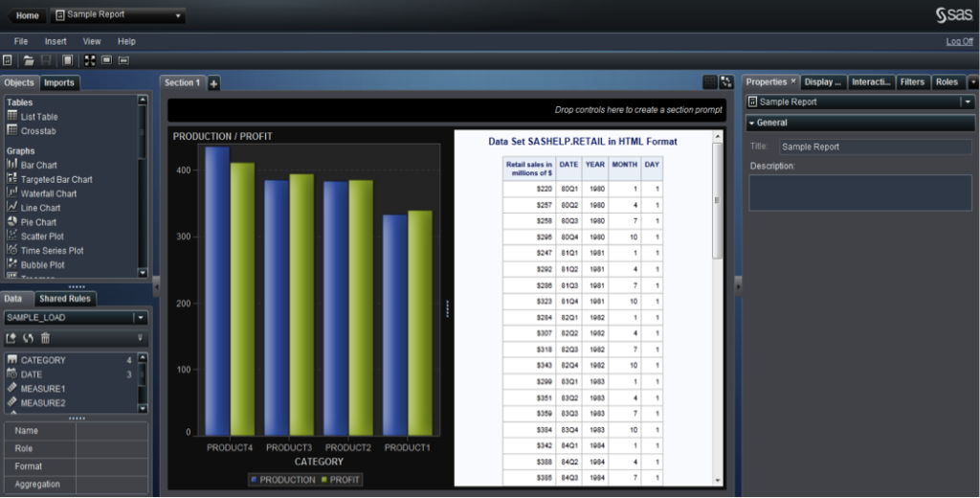The image size is (980, 498).
Task: Select the Section 1 tab
Action: 183,82
